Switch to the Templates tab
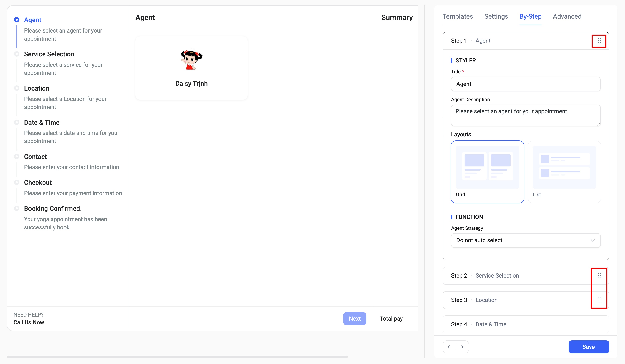625x364 pixels. point(458,16)
